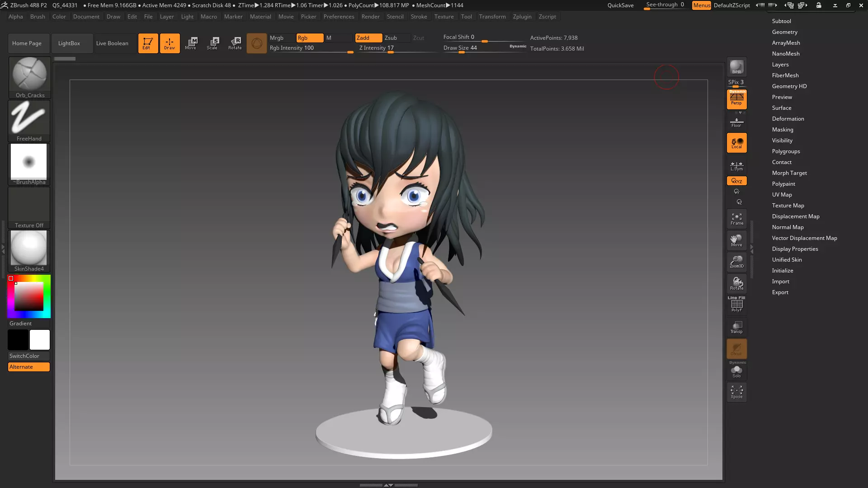
Task: Go to the Home Page button
Action: click(x=29, y=43)
